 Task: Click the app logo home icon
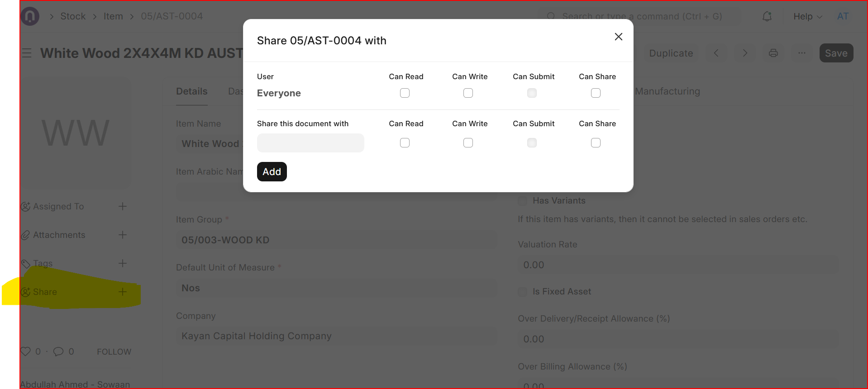tap(30, 17)
